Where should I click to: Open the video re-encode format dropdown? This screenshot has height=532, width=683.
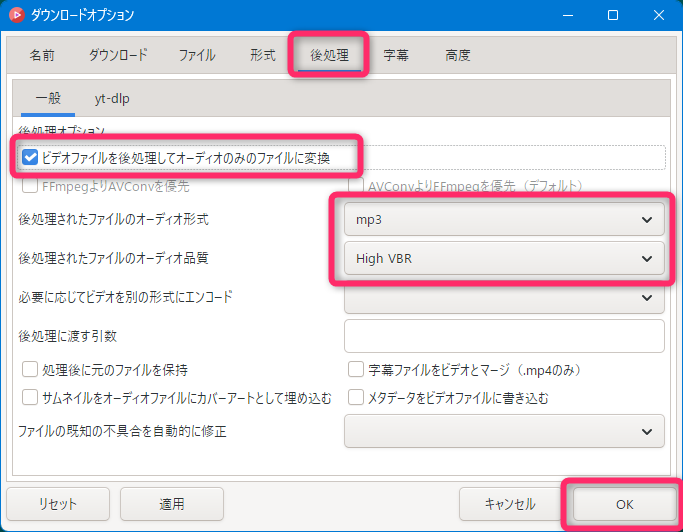(504, 297)
